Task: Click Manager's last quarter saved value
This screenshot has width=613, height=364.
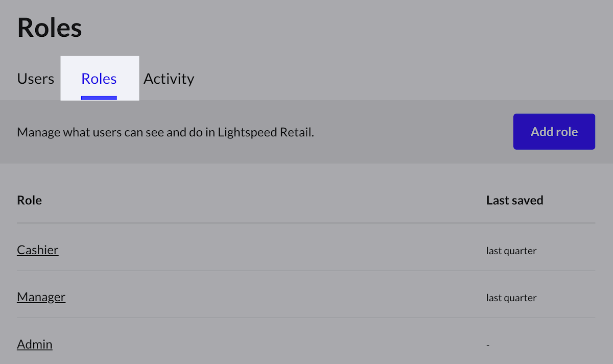Action: [511, 298]
